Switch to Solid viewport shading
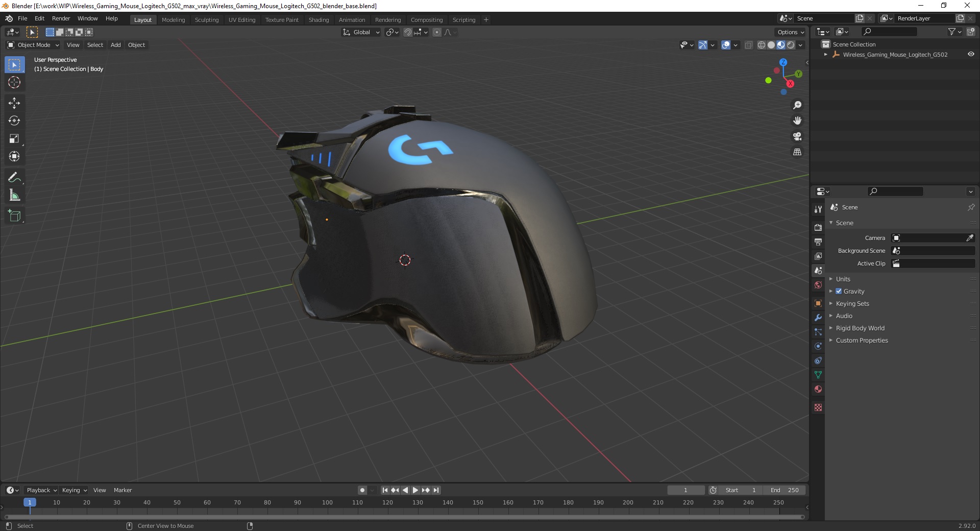Screen dimensions: 980x531 [771, 45]
